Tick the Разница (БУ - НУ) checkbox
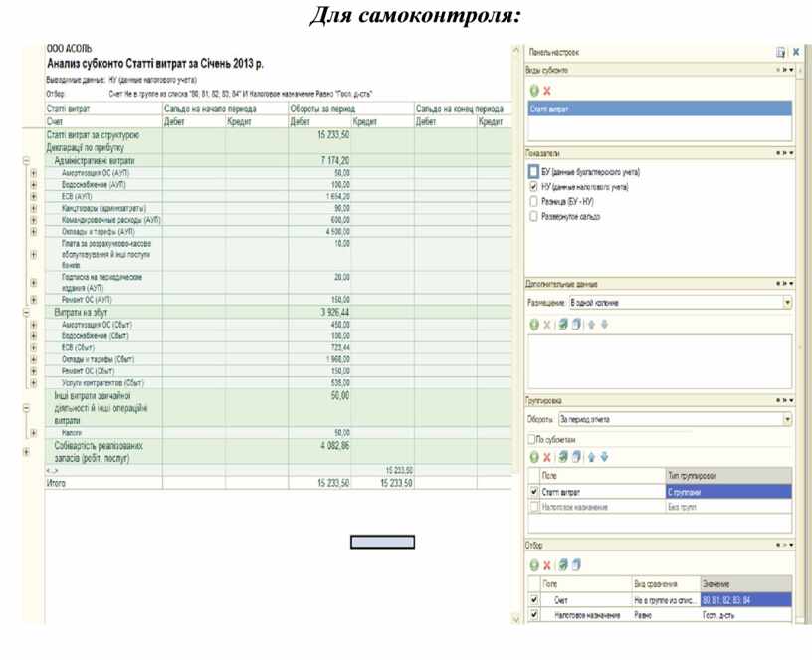The image size is (812, 660). coord(534,201)
